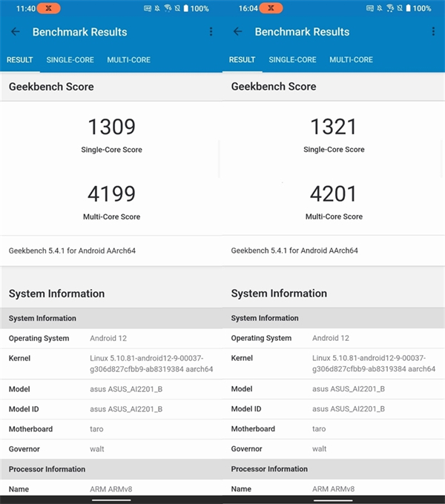445x504 pixels.
Task: Tap the battery icon in left status bar
Action: click(183, 8)
